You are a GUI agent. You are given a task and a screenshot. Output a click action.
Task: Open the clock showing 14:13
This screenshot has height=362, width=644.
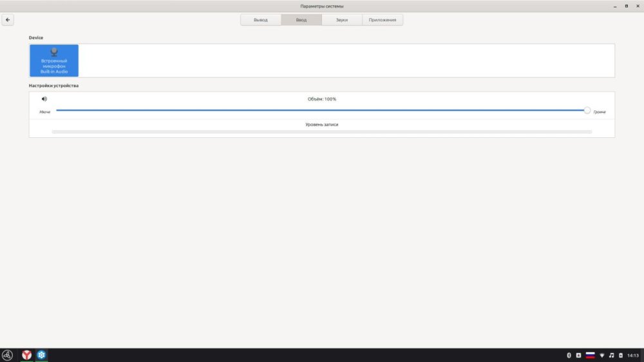click(633, 356)
